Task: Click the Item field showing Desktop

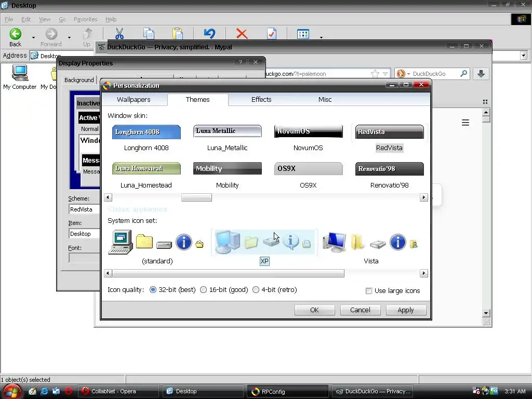Action: pos(85,234)
